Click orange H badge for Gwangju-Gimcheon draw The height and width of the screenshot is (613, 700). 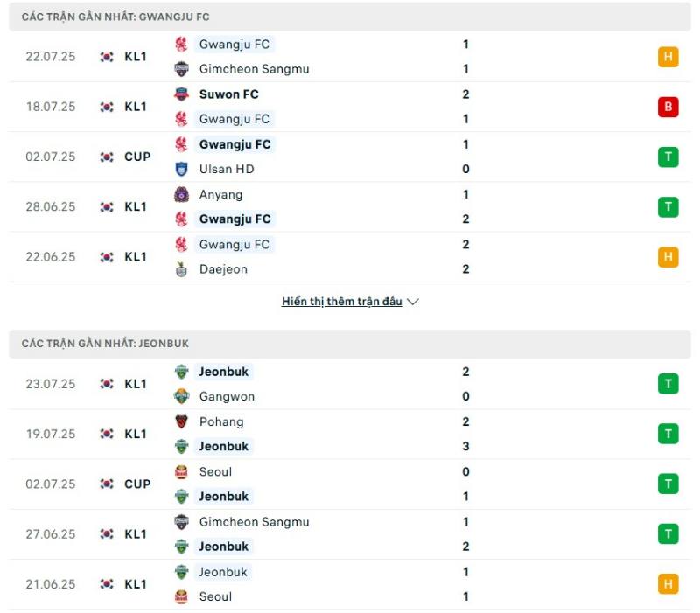click(x=668, y=57)
